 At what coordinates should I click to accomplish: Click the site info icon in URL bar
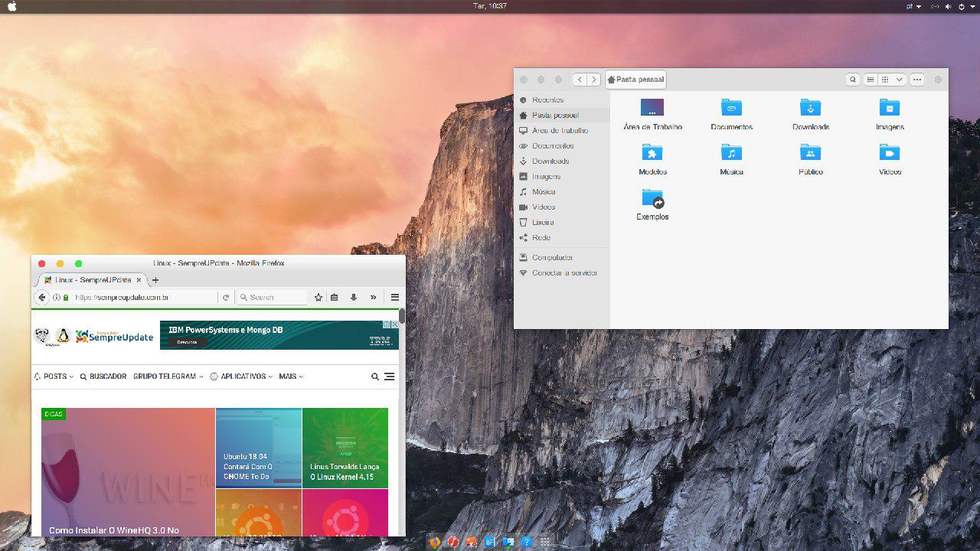click(x=57, y=297)
